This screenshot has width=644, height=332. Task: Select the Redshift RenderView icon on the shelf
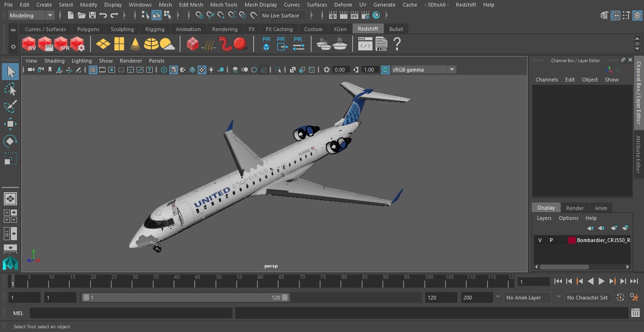click(x=29, y=44)
